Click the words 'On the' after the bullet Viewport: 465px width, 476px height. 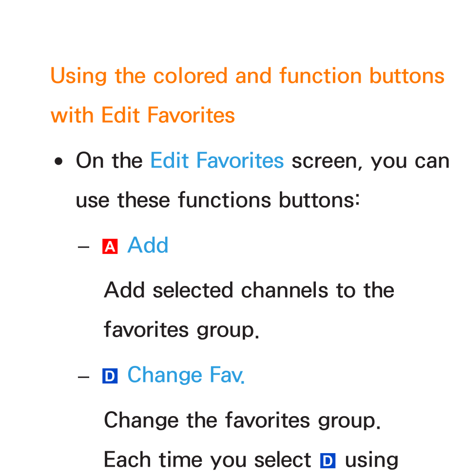tap(109, 161)
